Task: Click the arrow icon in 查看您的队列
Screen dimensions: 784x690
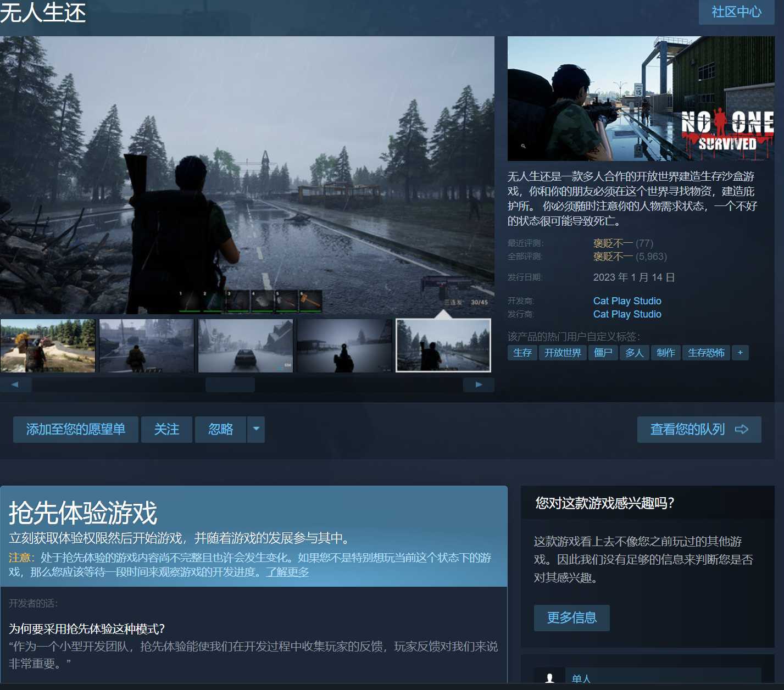Action: pos(742,430)
